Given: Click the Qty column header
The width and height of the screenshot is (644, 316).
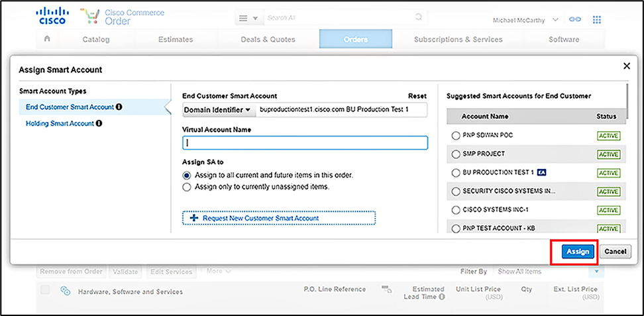Looking at the screenshot, I should (527, 290).
